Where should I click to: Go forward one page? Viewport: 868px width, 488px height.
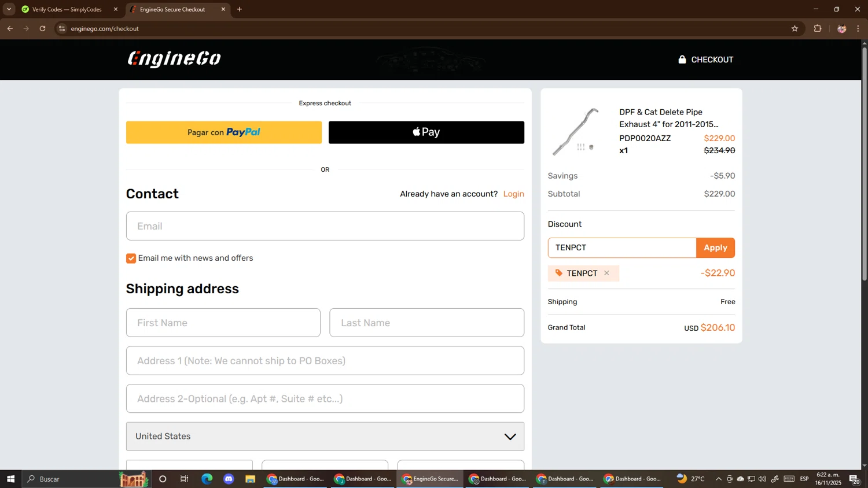pyautogui.click(x=26, y=28)
